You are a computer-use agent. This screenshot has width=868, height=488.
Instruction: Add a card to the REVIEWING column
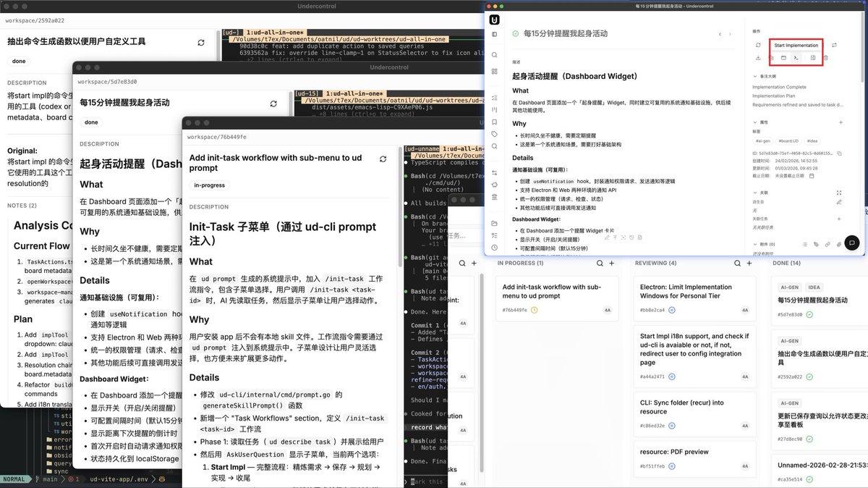point(749,263)
